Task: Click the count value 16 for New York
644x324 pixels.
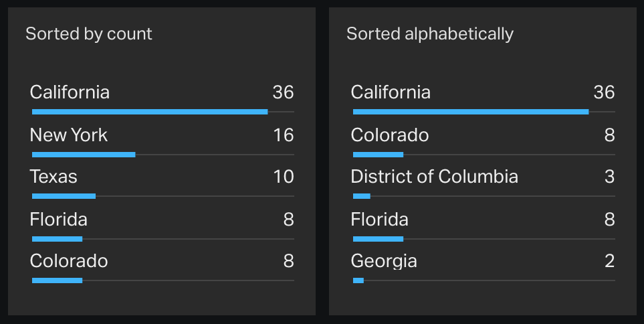Action: click(283, 135)
